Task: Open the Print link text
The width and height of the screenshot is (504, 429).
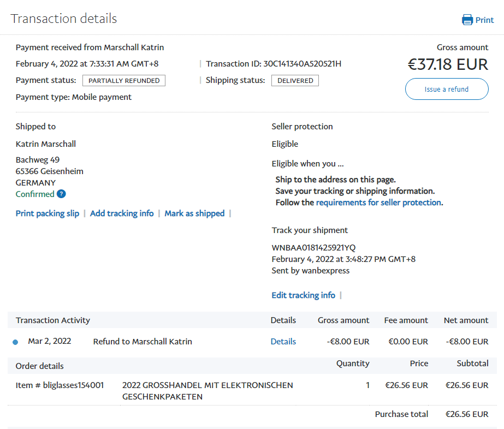Action: coord(484,20)
